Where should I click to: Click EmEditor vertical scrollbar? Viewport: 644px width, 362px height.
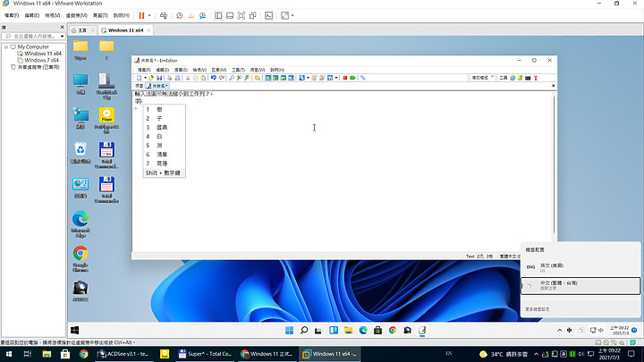554,164
